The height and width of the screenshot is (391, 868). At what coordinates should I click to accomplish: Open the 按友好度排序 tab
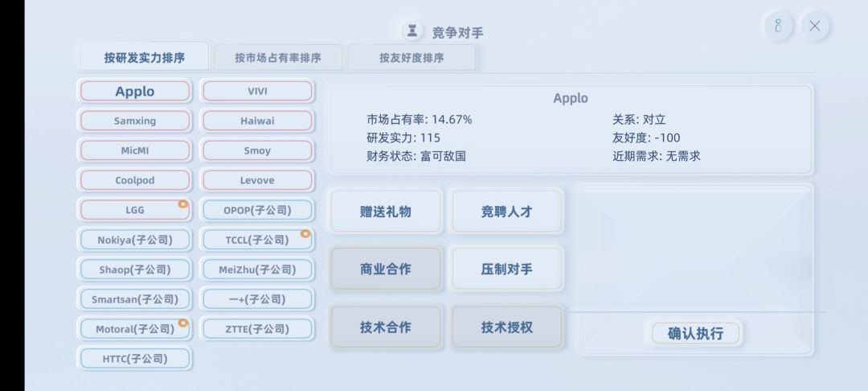point(411,58)
